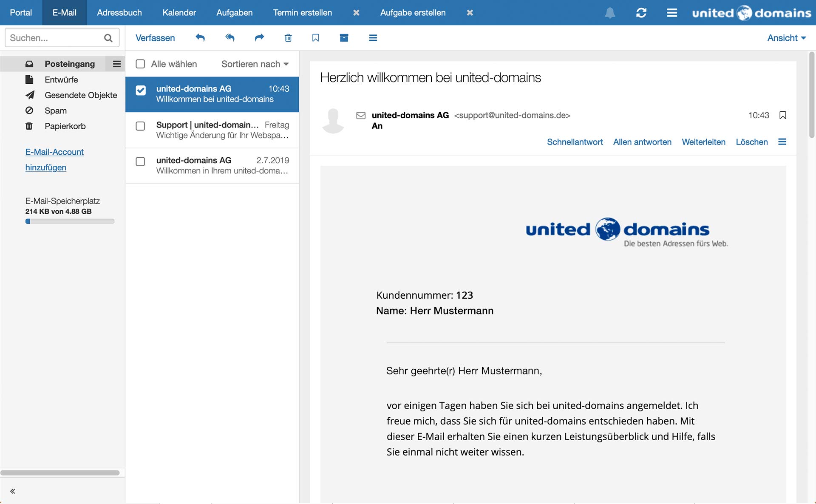Open the Ansicht dropdown
The height and width of the screenshot is (504, 816).
click(787, 38)
